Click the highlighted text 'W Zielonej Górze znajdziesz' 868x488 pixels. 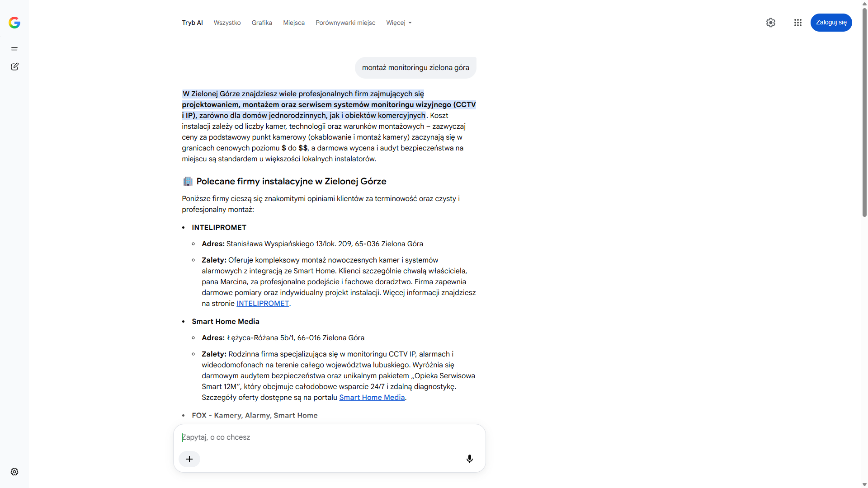[x=230, y=94]
